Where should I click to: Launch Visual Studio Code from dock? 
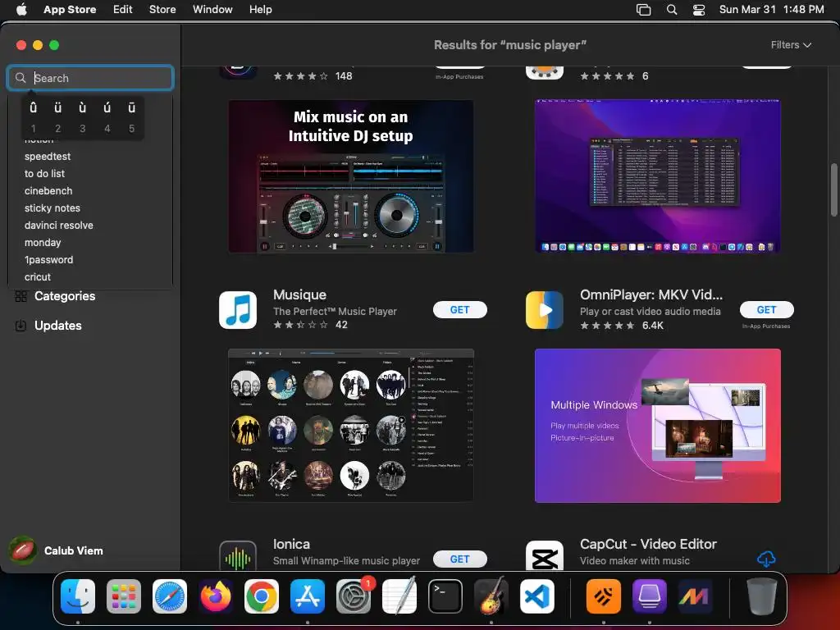click(x=536, y=596)
